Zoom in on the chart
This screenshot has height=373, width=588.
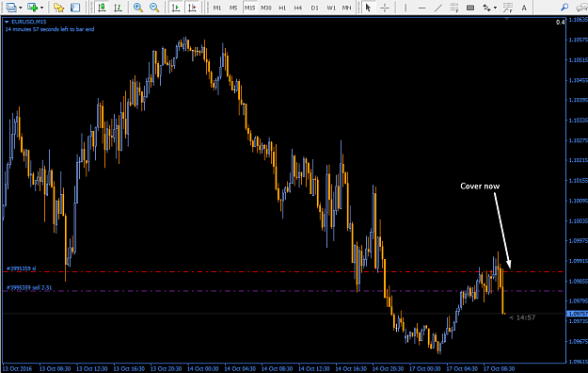[x=138, y=8]
